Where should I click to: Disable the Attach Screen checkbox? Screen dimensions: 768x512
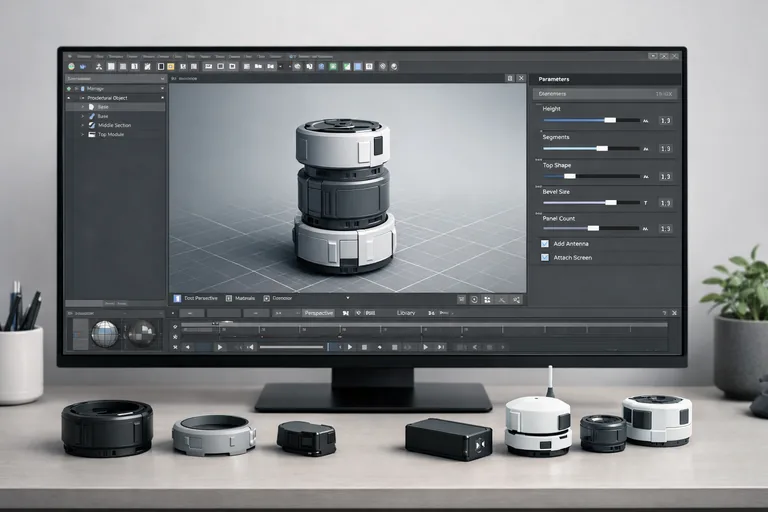click(x=545, y=257)
